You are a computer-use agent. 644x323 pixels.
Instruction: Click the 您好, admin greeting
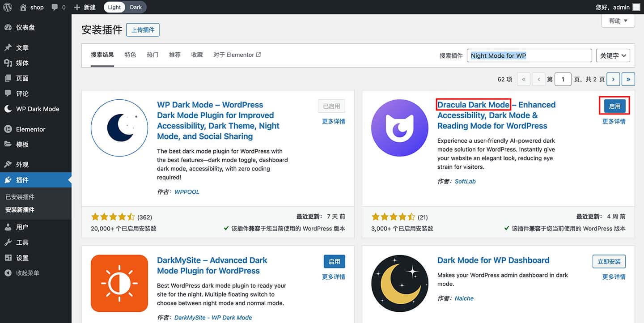[613, 7]
